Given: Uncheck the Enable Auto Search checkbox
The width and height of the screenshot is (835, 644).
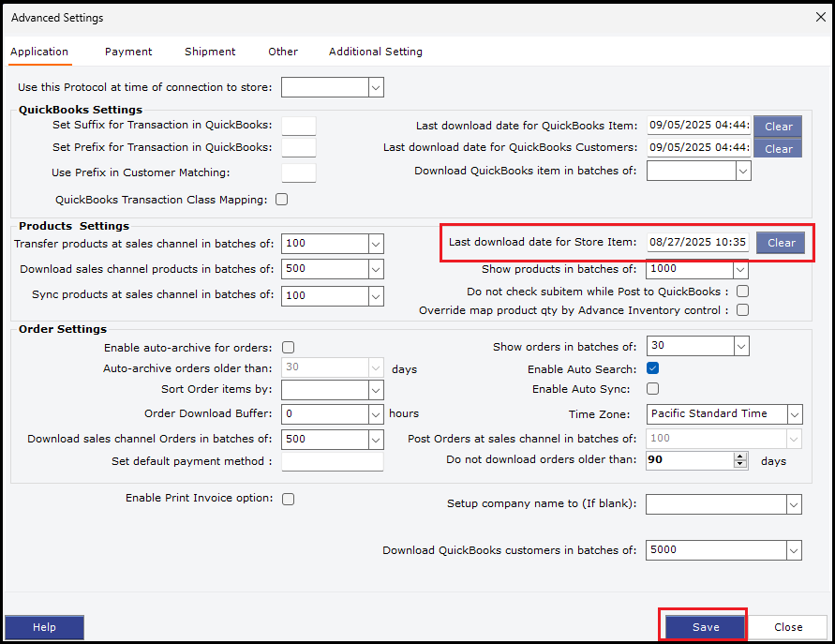Looking at the screenshot, I should coord(653,369).
